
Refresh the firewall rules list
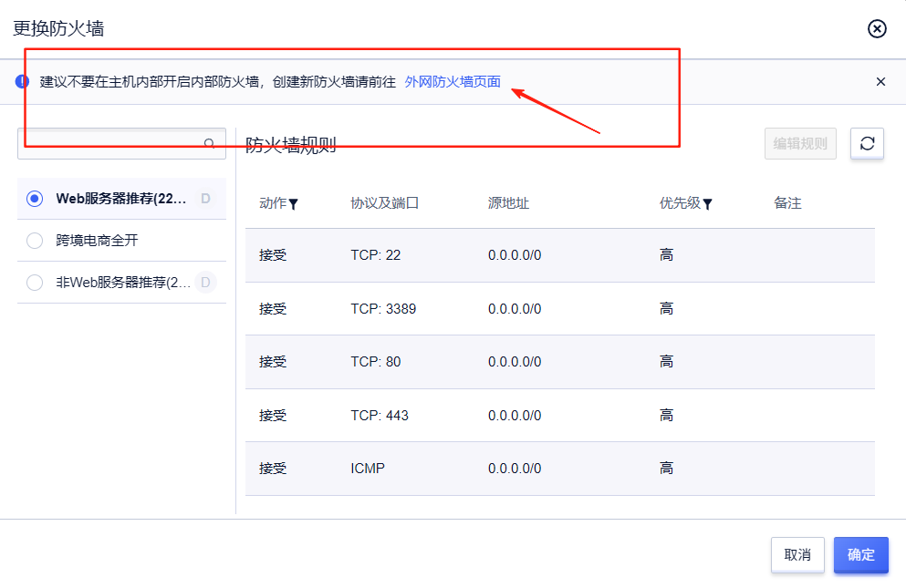[866, 143]
